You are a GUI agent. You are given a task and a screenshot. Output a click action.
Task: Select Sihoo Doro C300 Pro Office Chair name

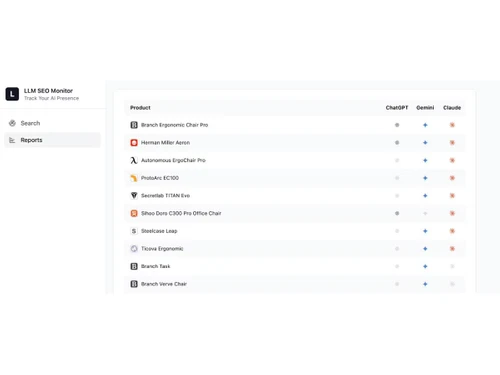[x=181, y=213]
